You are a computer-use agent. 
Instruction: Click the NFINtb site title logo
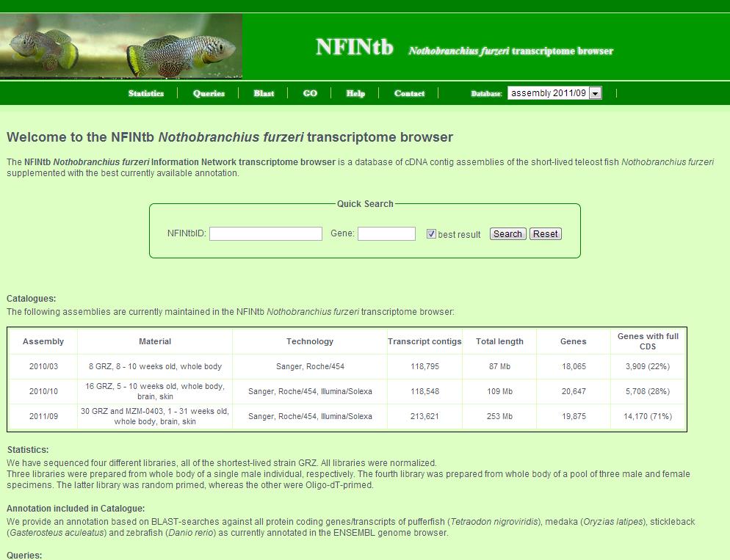pos(354,48)
